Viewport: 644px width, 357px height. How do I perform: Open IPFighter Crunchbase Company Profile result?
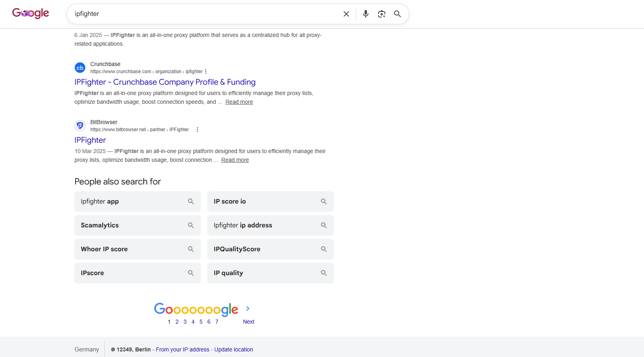(165, 82)
